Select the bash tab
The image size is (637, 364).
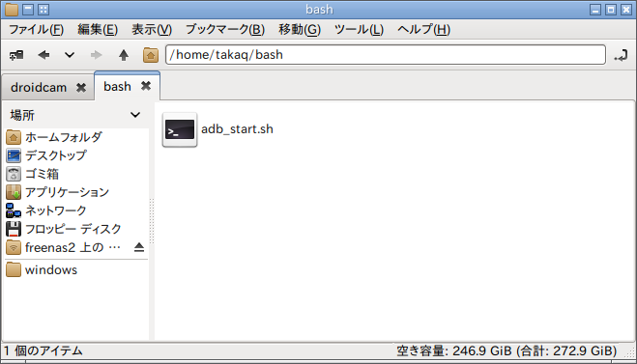pos(117,87)
